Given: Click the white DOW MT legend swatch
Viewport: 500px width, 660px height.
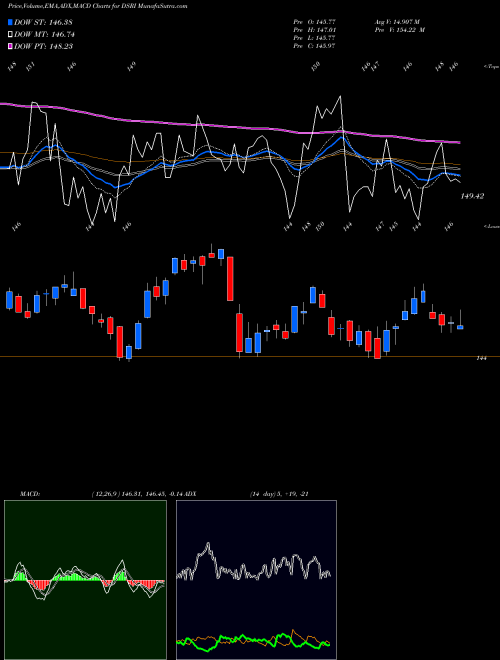Looking at the screenshot, I should (x=10, y=34).
